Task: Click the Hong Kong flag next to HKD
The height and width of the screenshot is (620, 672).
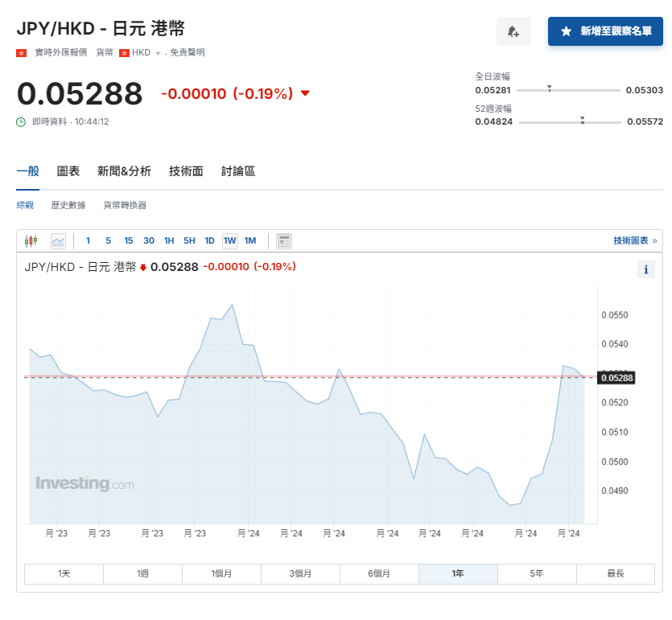Action: tap(125, 52)
